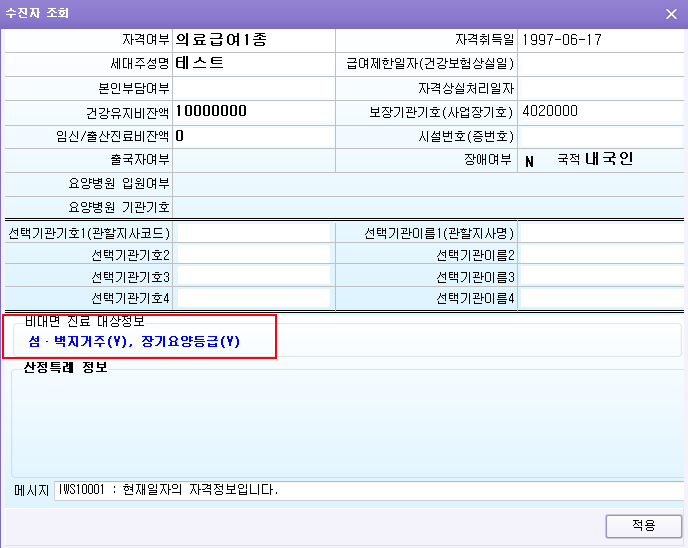Select the 건강유지비잔액 value 10000000
688x548 pixels.
point(210,111)
